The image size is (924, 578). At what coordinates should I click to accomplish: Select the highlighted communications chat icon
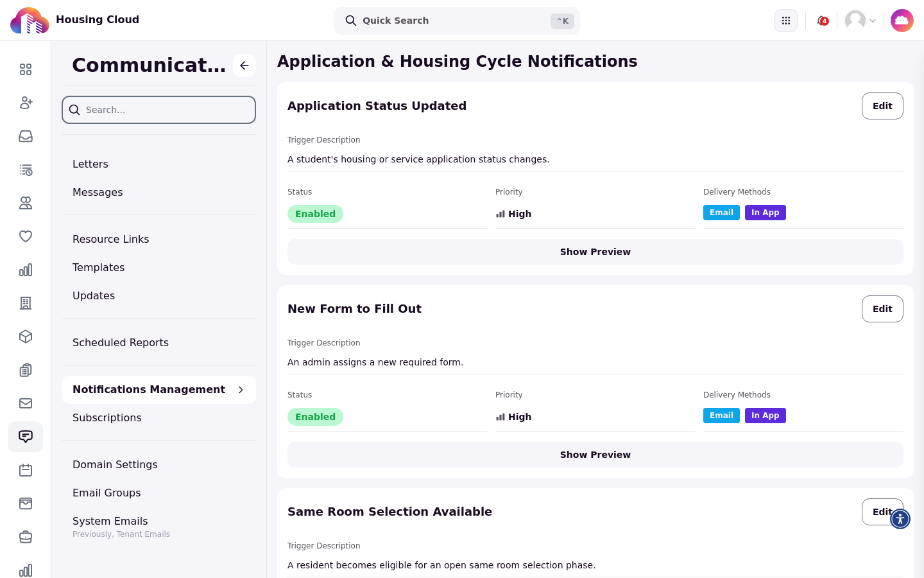pyautogui.click(x=26, y=437)
